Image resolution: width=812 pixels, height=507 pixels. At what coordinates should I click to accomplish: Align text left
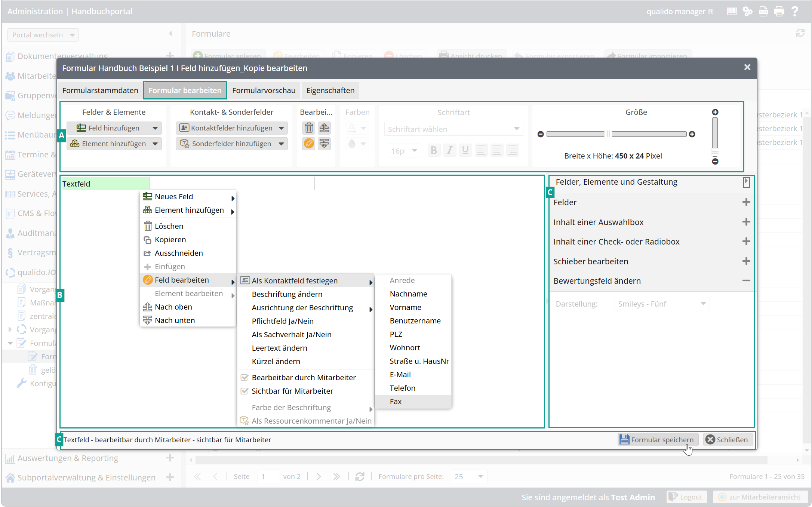481,150
